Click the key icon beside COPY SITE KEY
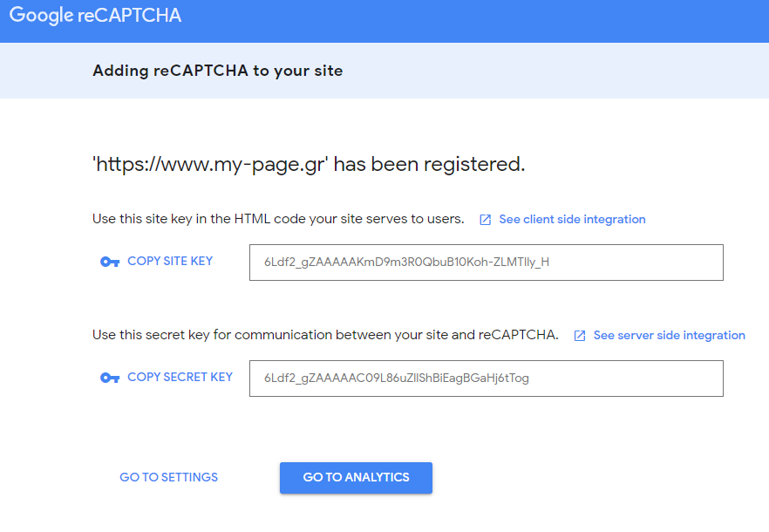 click(110, 262)
